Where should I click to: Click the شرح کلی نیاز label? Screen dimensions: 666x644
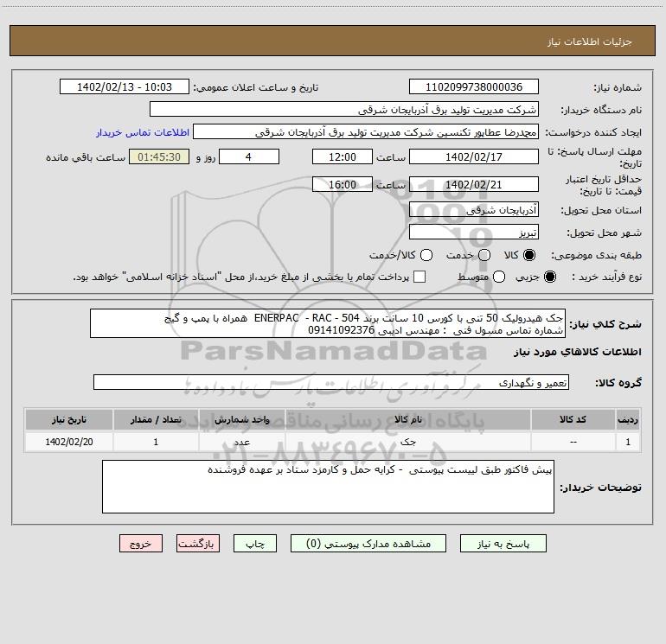click(605, 324)
